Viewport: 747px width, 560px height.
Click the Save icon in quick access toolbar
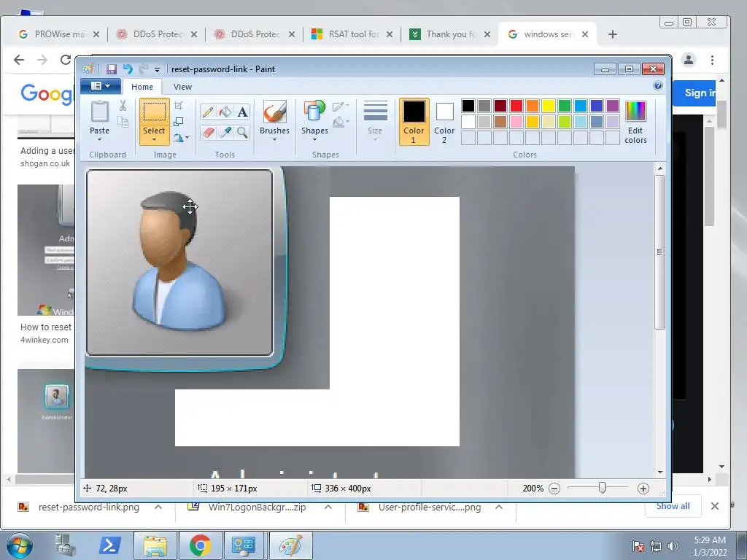(111, 69)
